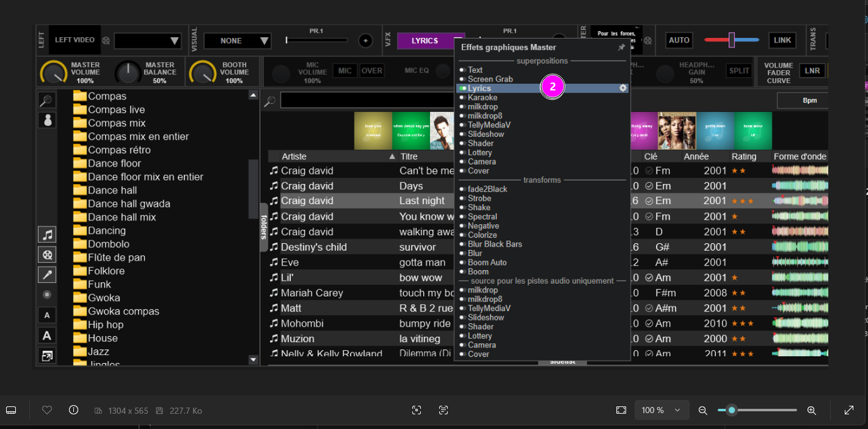This screenshot has height=429, width=868.
Task: Click the red and blue video crossfader slider
Action: coord(731,40)
